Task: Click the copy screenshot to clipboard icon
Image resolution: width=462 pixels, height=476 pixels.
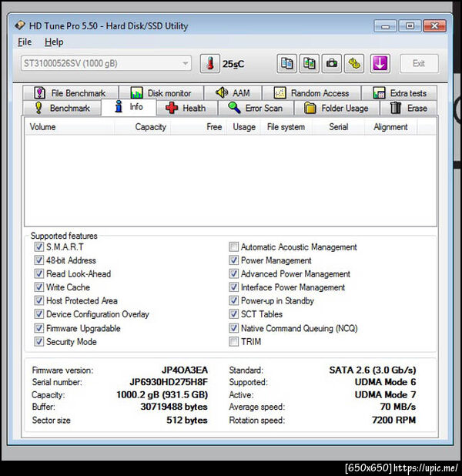Action: point(309,64)
